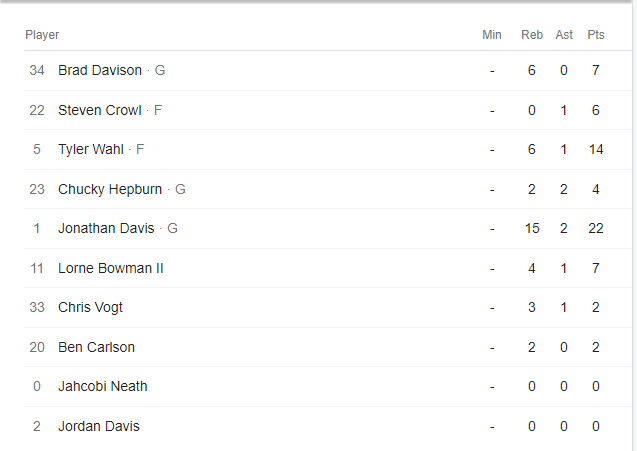Click the Ast column header
This screenshot has width=637, height=451.
click(564, 35)
